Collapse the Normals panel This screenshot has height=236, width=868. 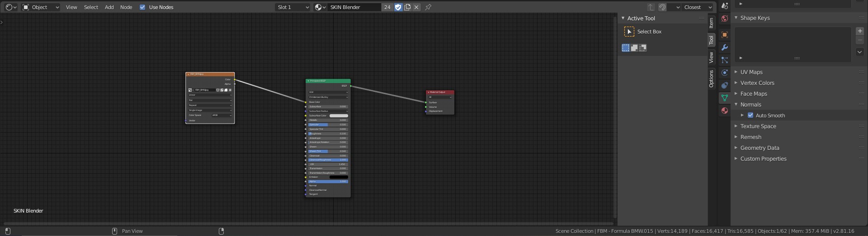pos(736,105)
